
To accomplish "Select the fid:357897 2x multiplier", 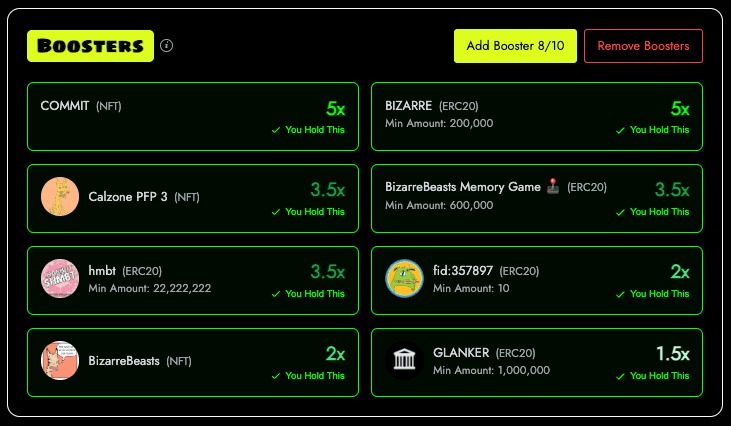I will [680, 272].
